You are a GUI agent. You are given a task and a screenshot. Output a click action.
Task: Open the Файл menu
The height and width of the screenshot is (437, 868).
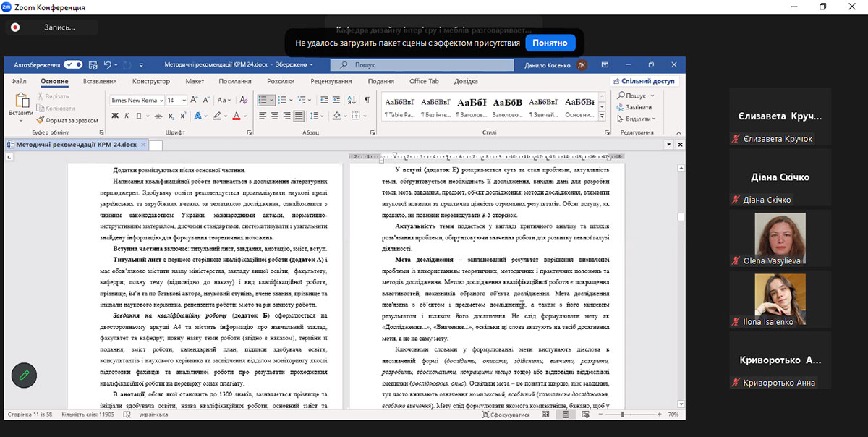point(19,81)
